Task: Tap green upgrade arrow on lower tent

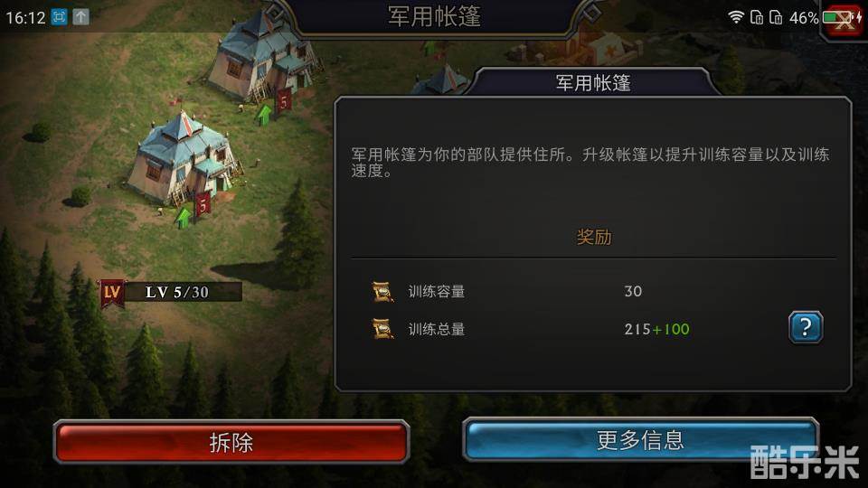Action: (x=184, y=218)
